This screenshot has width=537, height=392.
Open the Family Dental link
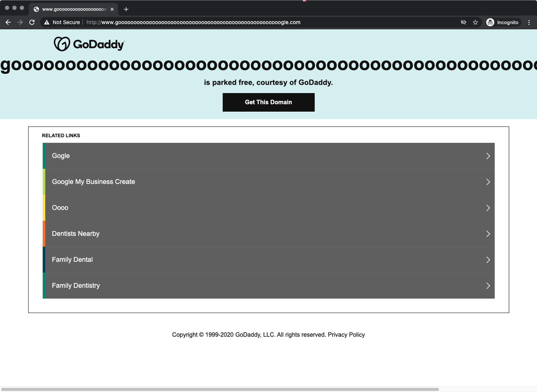[x=72, y=260]
